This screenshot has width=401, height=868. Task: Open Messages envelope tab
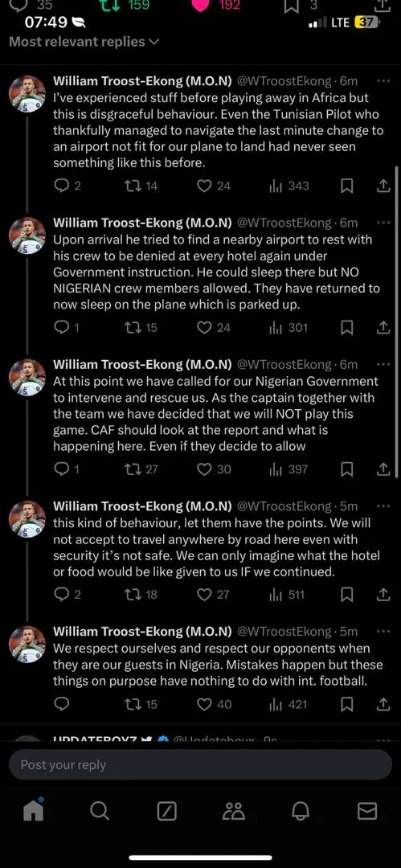pos(367,812)
